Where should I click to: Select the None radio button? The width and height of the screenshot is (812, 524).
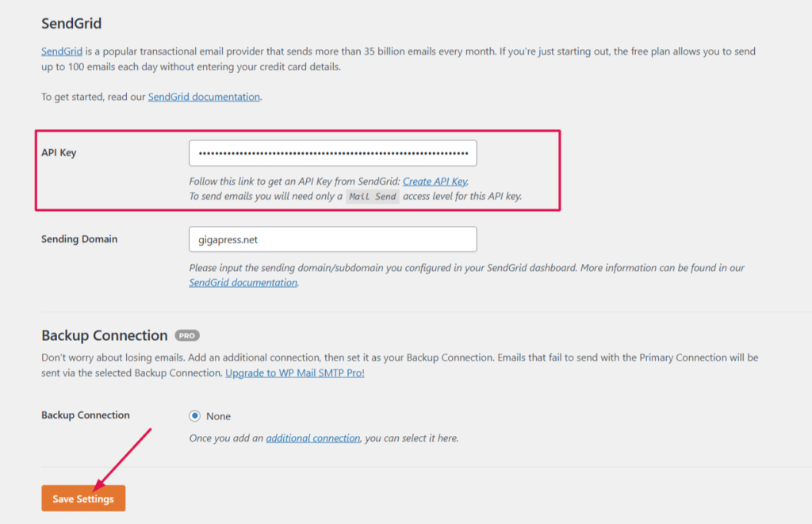pyautogui.click(x=195, y=415)
